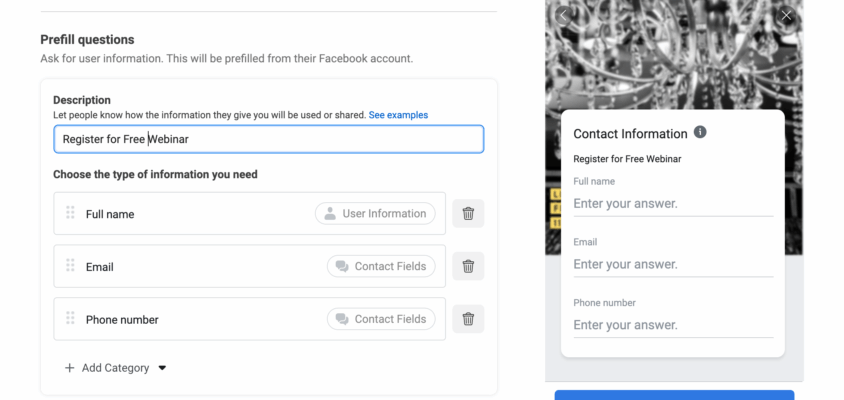Delete the Email field
Viewport: 844px width, 400px height.
(x=468, y=266)
